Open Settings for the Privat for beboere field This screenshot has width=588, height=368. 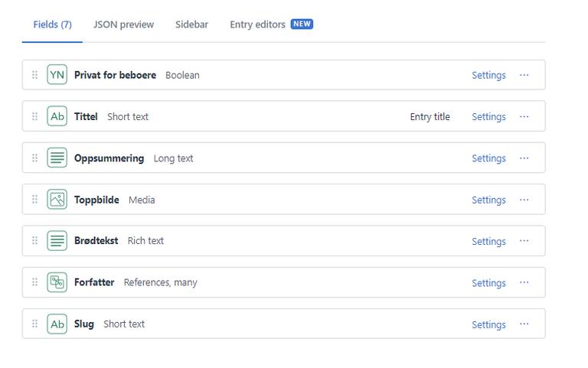tap(488, 75)
